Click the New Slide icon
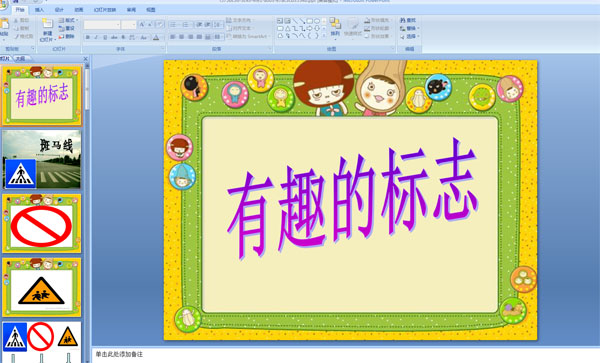600x363 pixels. click(47, 24)
